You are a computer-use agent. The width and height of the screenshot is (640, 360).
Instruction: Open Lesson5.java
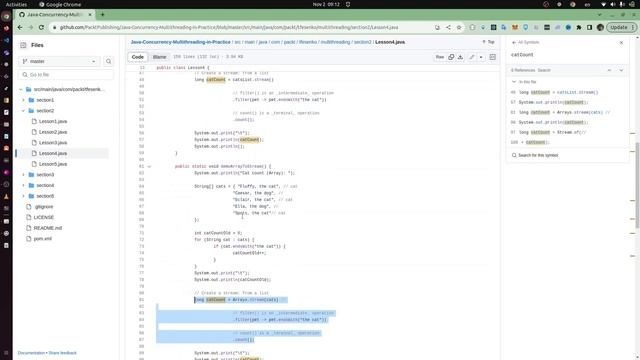coord(53,164)
